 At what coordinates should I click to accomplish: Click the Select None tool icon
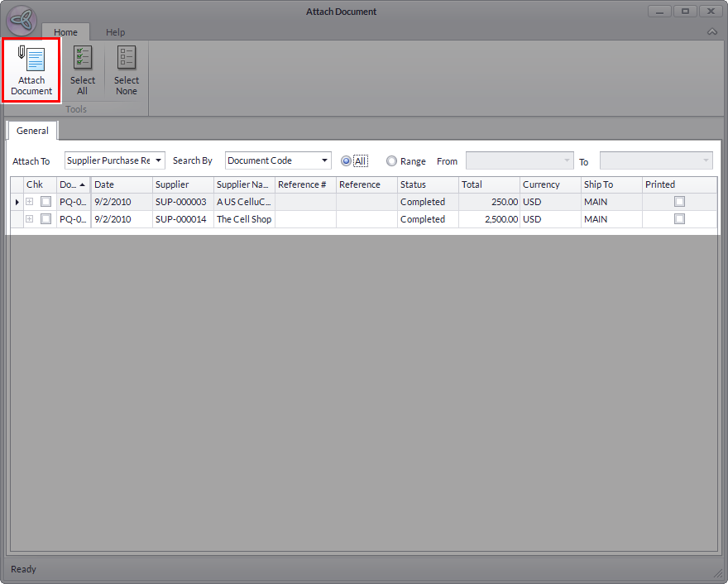pos(127,69)
